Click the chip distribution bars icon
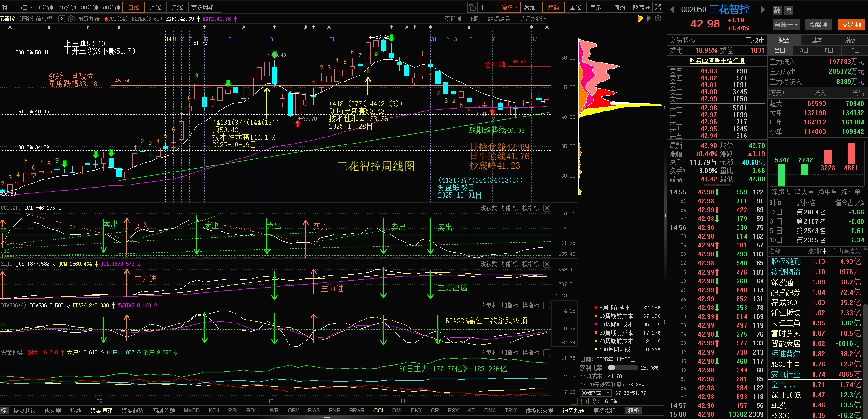The height and width of the screenshot is (419, 868). [x=632, y=19]
